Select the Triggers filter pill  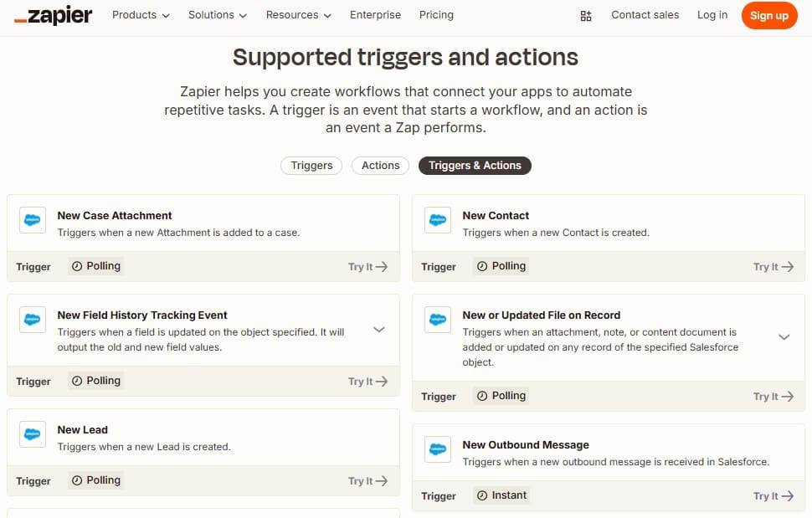311,166
